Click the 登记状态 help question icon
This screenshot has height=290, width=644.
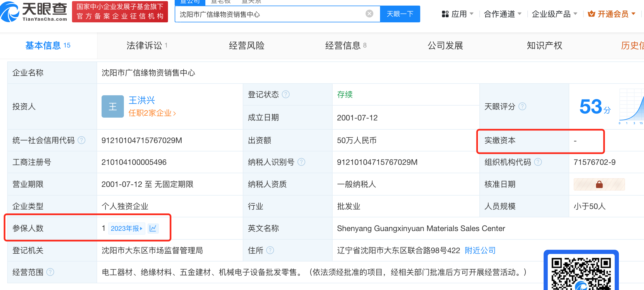point(286,94)
